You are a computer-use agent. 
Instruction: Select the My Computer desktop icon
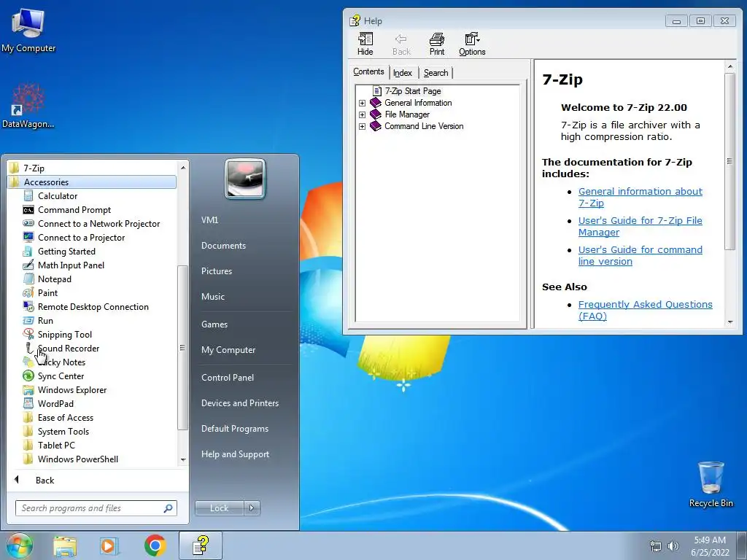click(x=28, y=29)
